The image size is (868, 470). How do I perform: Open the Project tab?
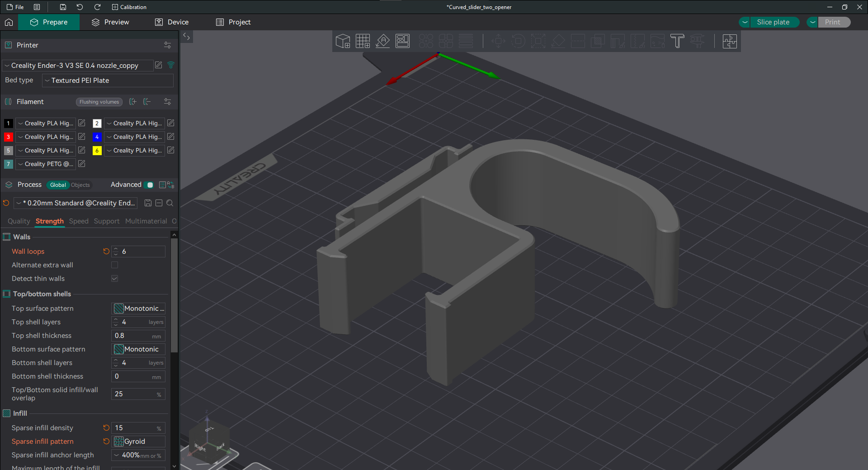(x=233, y=22)
